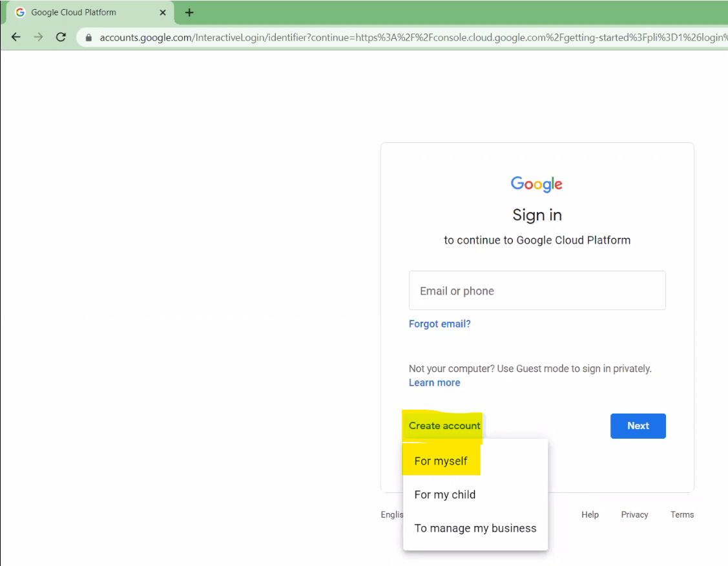Select the Google Cloud Platform tab
The image size is (728, 566).
tap(90, 12)
